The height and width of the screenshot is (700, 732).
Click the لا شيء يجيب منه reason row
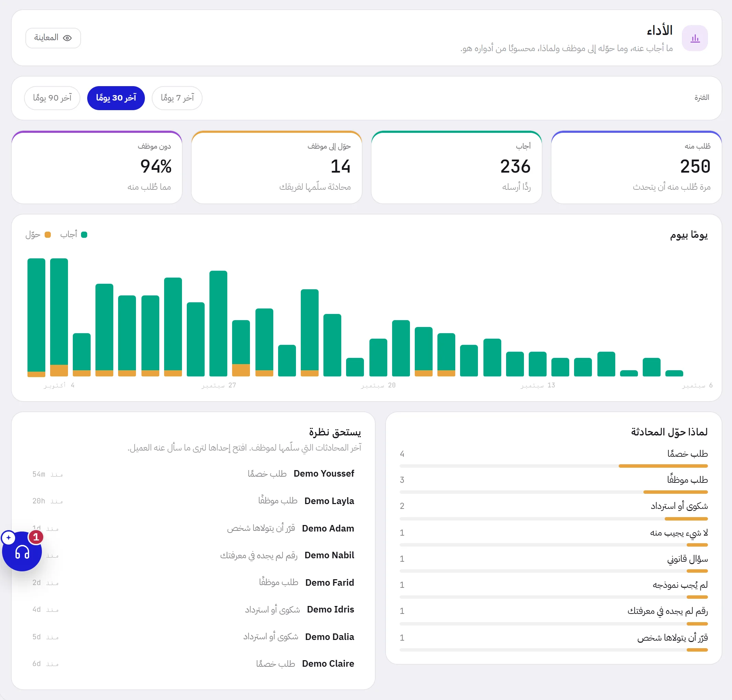553,538
